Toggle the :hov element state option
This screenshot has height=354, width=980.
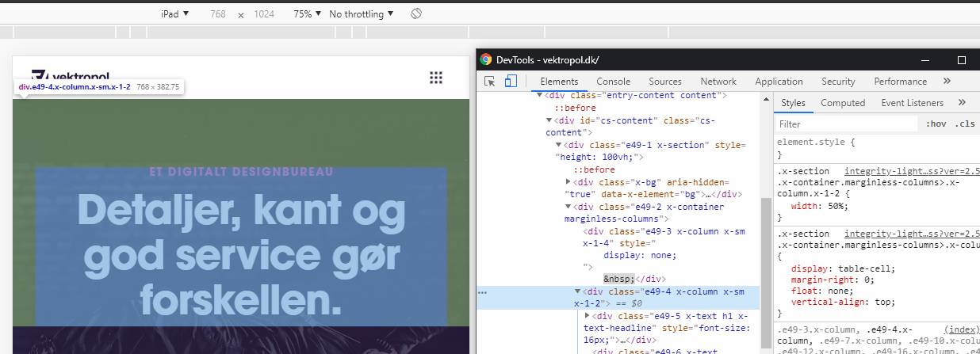pyautogui.click(x=936, y=124)
